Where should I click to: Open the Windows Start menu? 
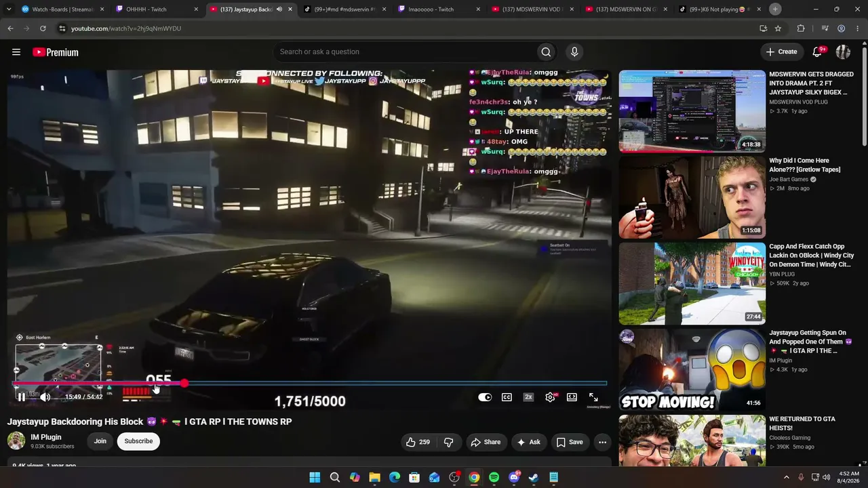315,478
